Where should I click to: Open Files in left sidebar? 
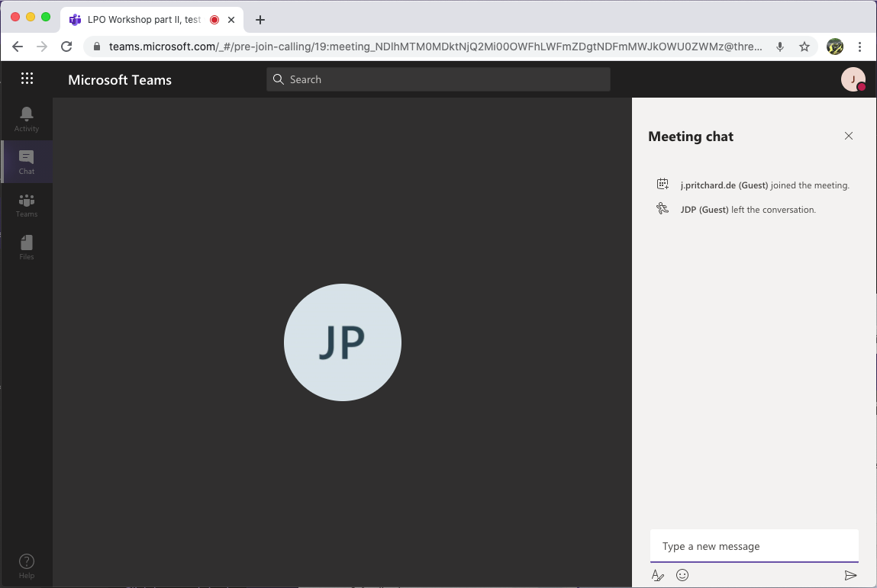[27, 247]
